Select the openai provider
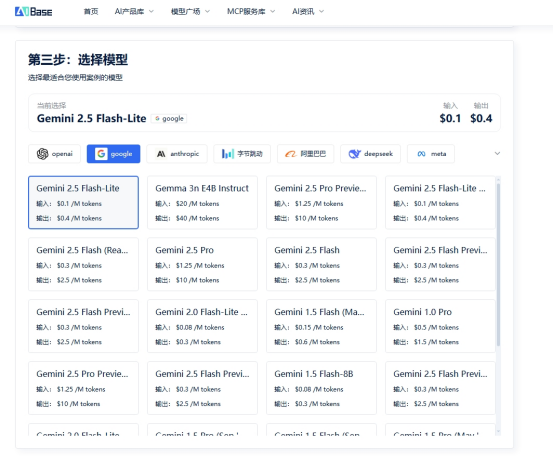The height and width of the screenshot is (458, 554). click(54, 154)
